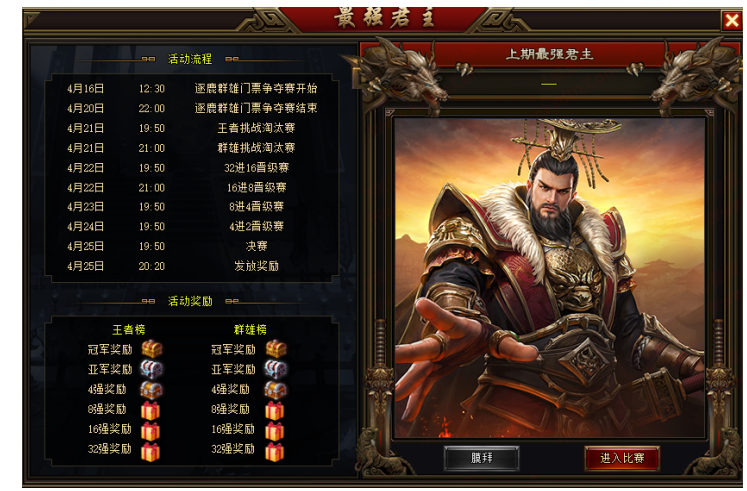
Task: Click the 王者榜 亚军奖励 silver chest icon
Action: [151, 369]
